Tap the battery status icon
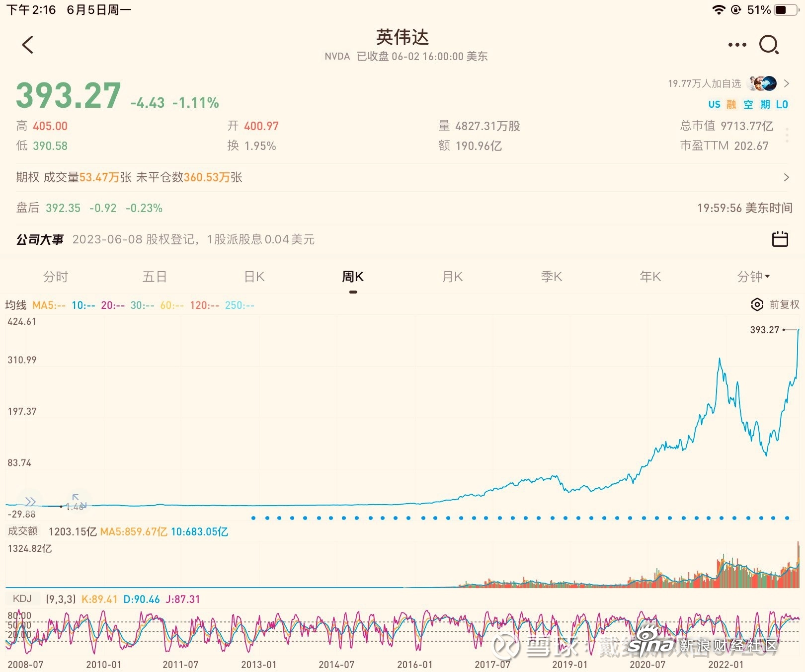The width and height of the screenshot is (805, 672). (786, 10)
